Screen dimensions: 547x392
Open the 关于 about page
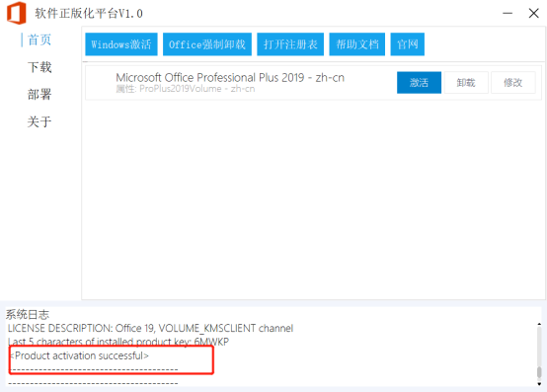(39, 121)
